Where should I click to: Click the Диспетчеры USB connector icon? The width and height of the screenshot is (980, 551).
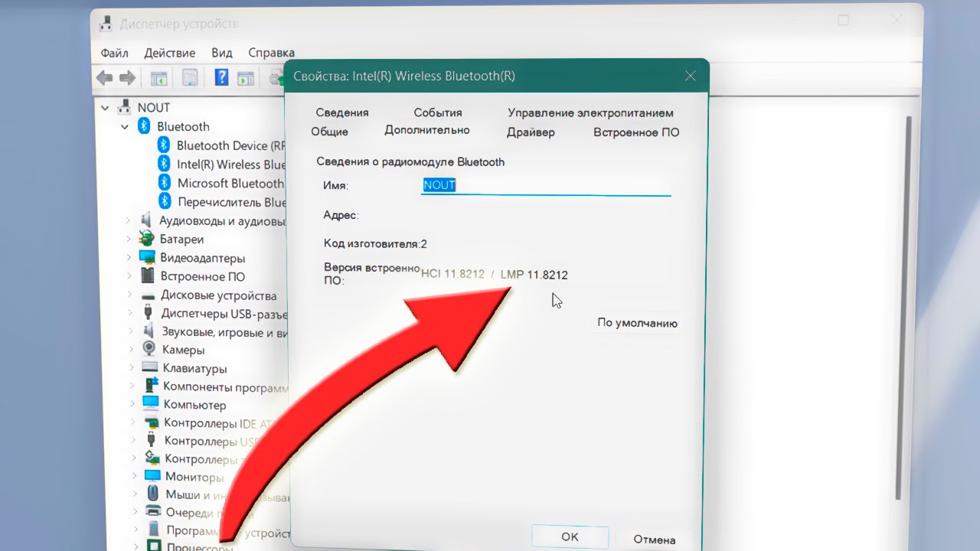pos(149,314)
